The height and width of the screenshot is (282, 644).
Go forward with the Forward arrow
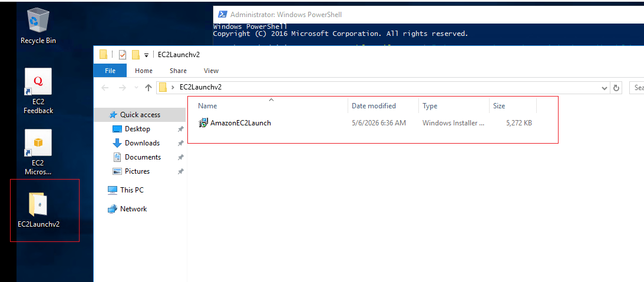point(122,88)
